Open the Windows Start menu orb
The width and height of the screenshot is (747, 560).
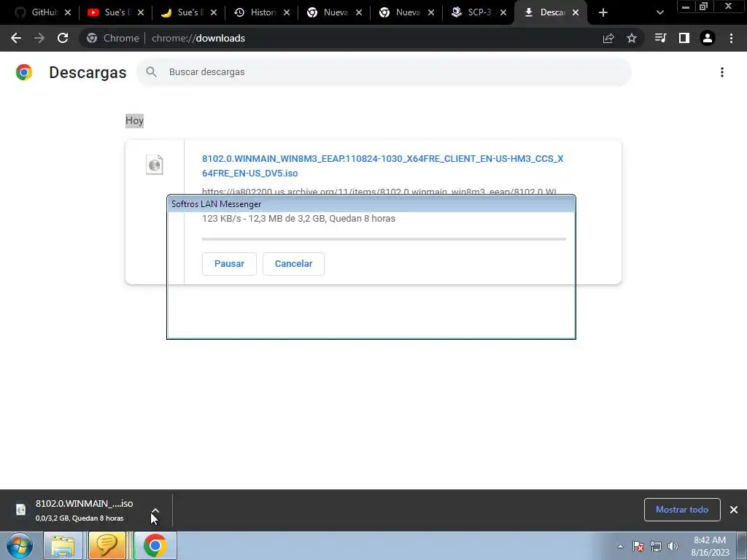pos(19,545)
